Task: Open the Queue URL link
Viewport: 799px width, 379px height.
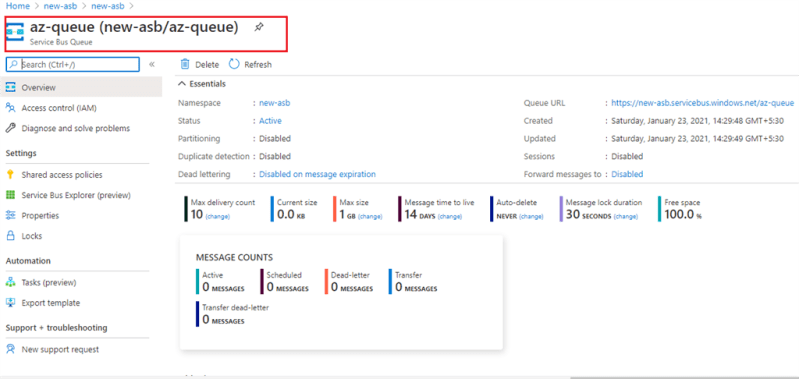Action: [703, 103]
